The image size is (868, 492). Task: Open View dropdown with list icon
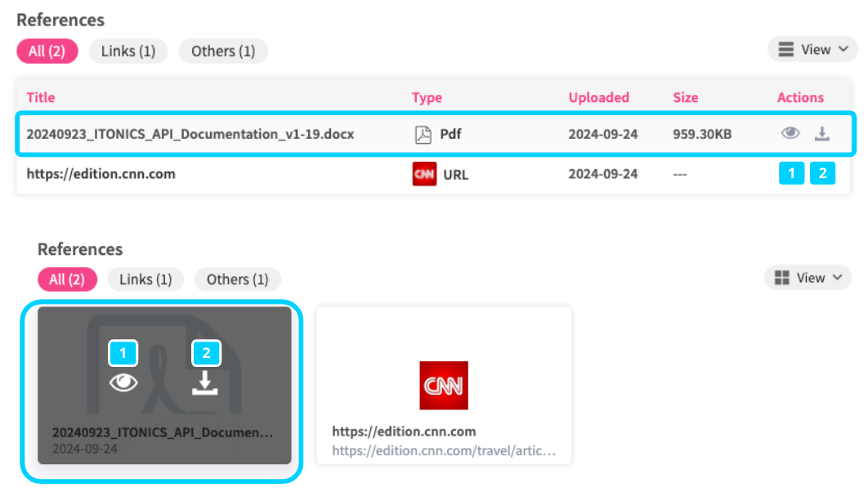812,50
